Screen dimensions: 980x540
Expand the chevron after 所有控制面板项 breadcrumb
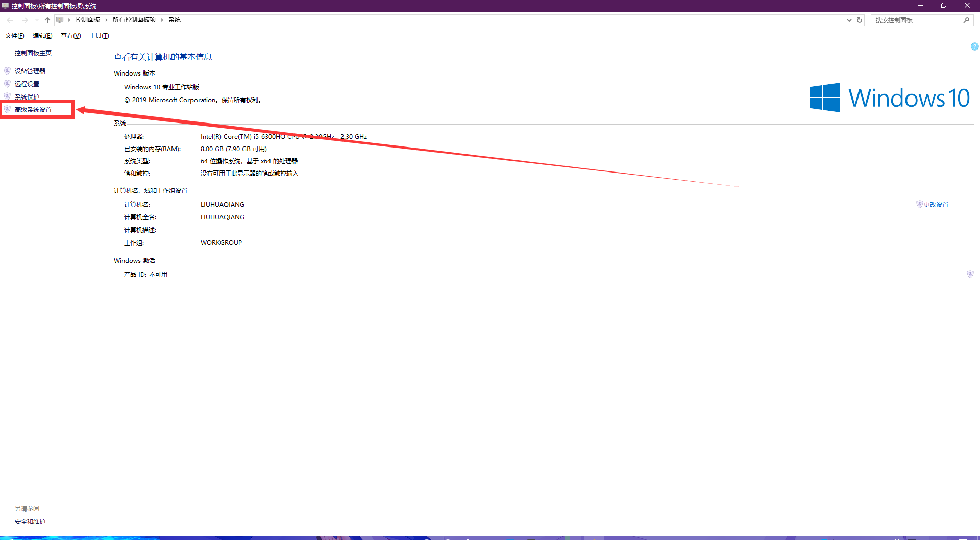coord(162,20)
